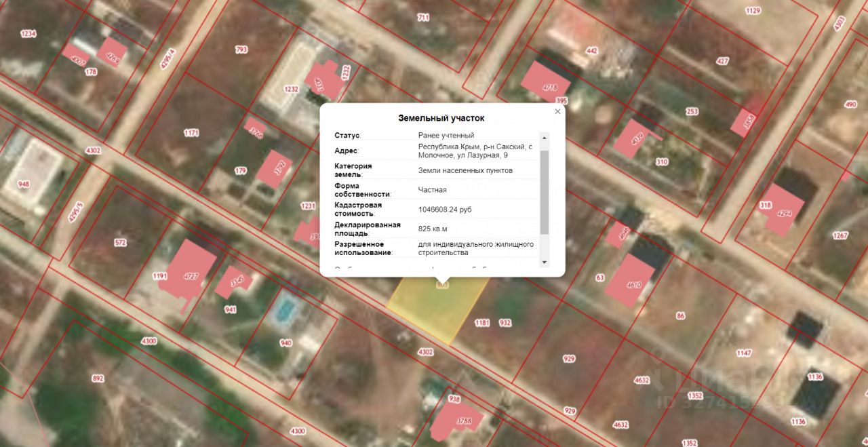Select building 3345 on the map
Viewport: 868px width, 447px height.
(233, 281)
